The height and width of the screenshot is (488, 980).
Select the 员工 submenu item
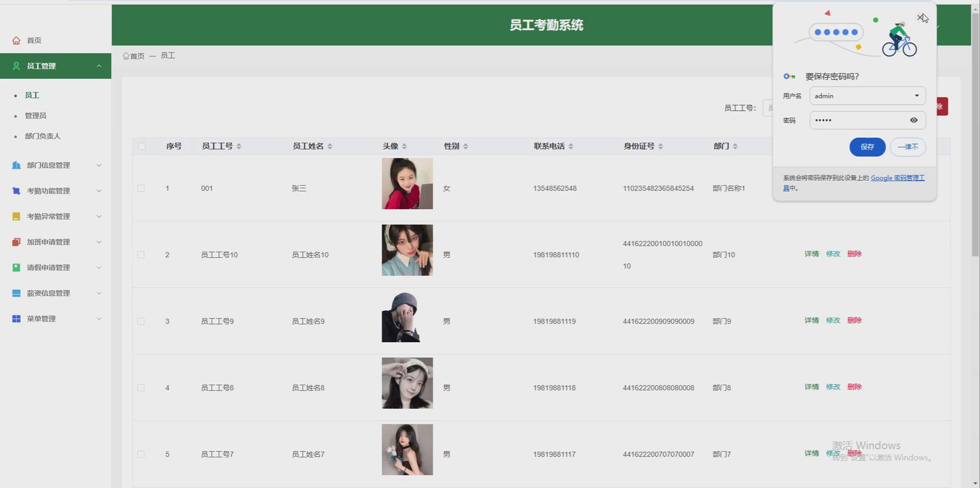point(32,95)
